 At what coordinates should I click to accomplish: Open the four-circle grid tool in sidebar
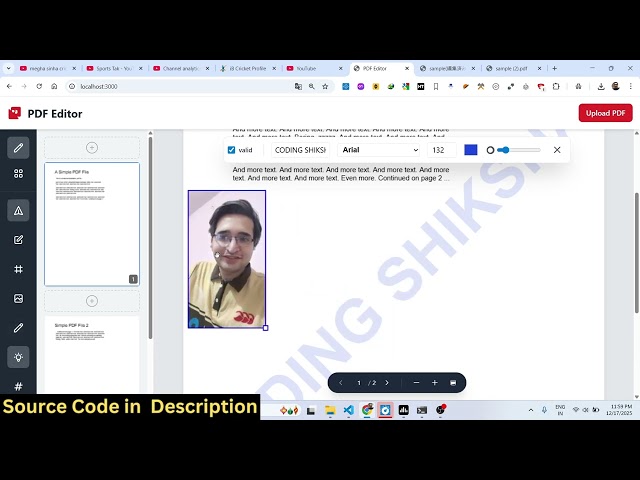click(x=18, y=174)
